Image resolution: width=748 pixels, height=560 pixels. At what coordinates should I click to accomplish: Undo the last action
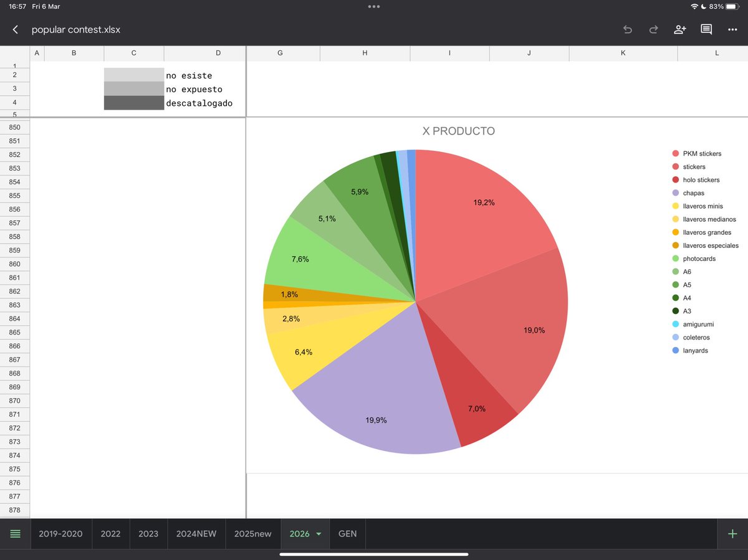[628, 29]
